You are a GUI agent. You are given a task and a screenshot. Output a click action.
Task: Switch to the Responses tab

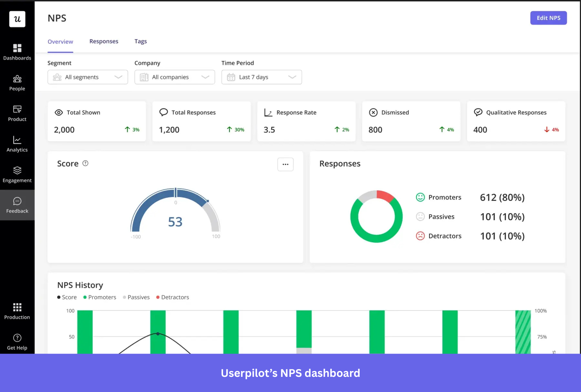tap(104, 41)
